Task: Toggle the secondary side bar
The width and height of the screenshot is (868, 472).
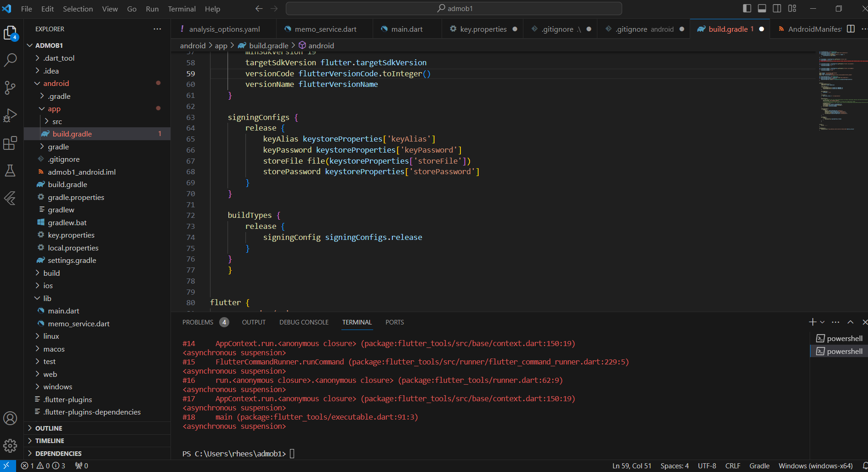Action: point(777,8)
